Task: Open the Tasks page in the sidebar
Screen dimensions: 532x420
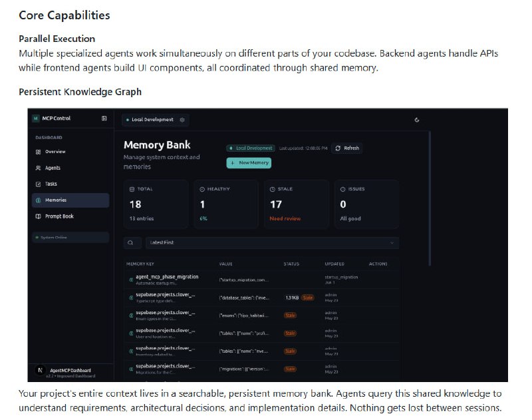Action: (x=51, y=184)
